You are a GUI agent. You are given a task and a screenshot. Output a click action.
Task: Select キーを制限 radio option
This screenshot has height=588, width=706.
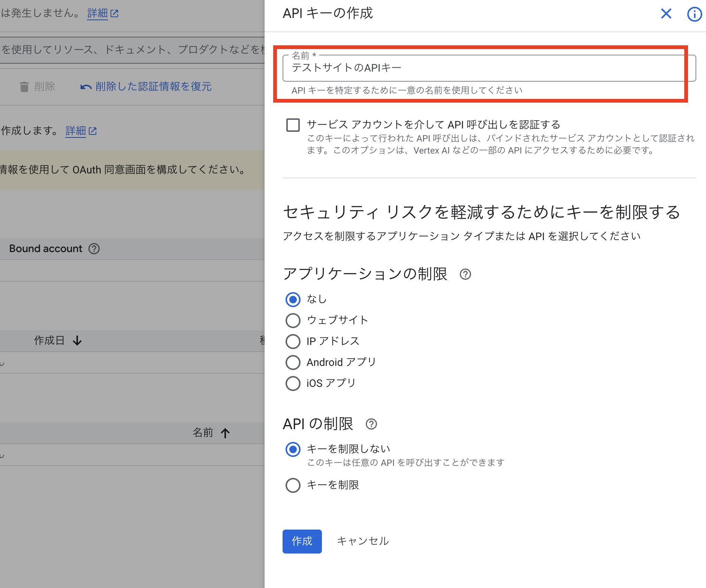coord(293,485)
